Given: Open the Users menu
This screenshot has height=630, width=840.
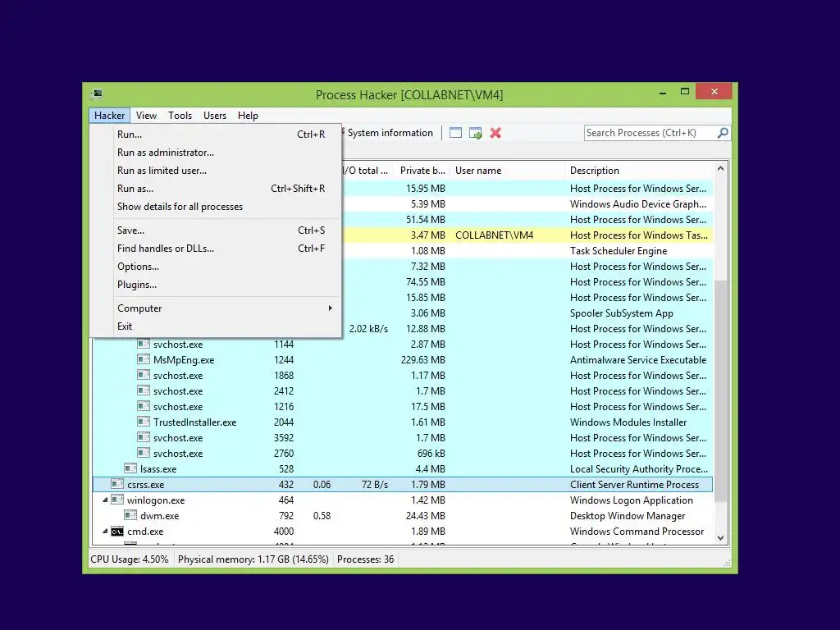Looking at the screenshot, I should (215, 115).
